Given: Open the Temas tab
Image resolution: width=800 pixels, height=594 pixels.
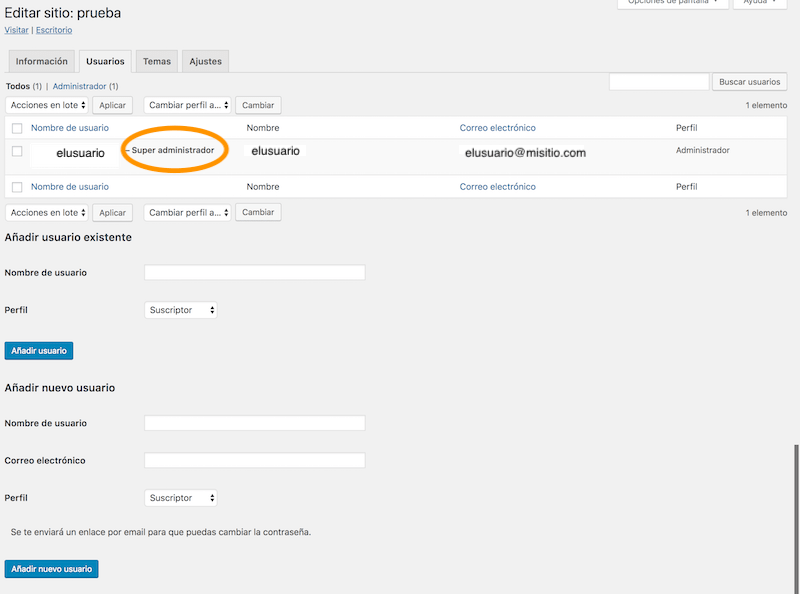Looking at the screenshot, I should [157, 61].
